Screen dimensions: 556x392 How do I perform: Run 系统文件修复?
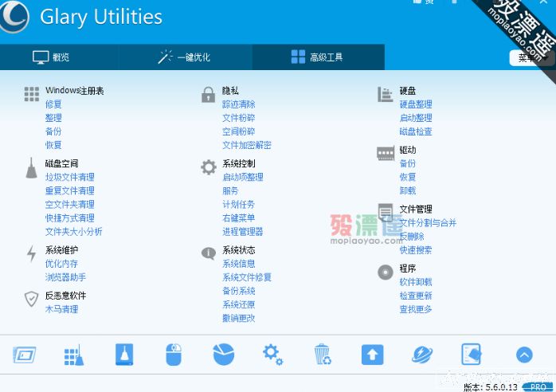(247, 277)
